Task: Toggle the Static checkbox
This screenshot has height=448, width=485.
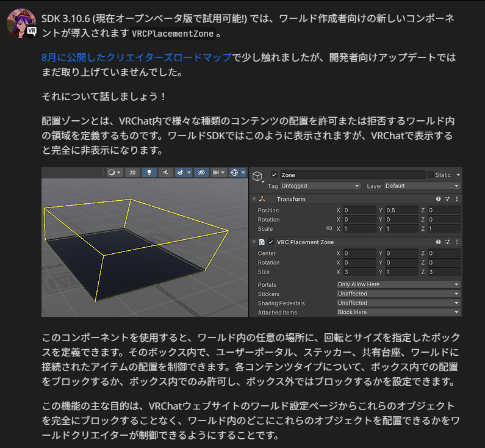Action: coord(430,175)
